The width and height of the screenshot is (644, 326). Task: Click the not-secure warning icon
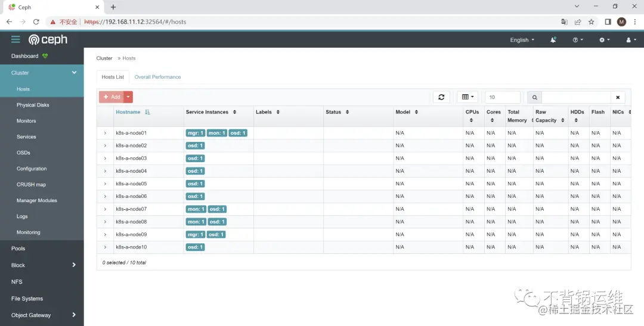[x=53, y=22]
